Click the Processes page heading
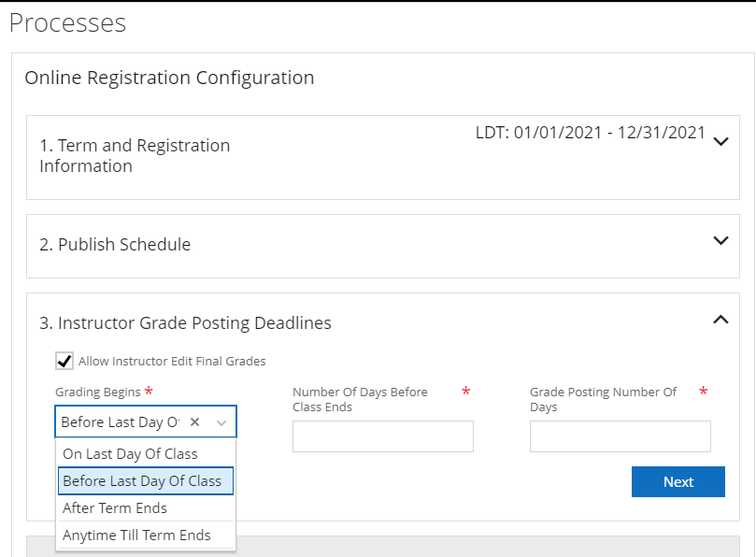 click(x=67, y=23)
